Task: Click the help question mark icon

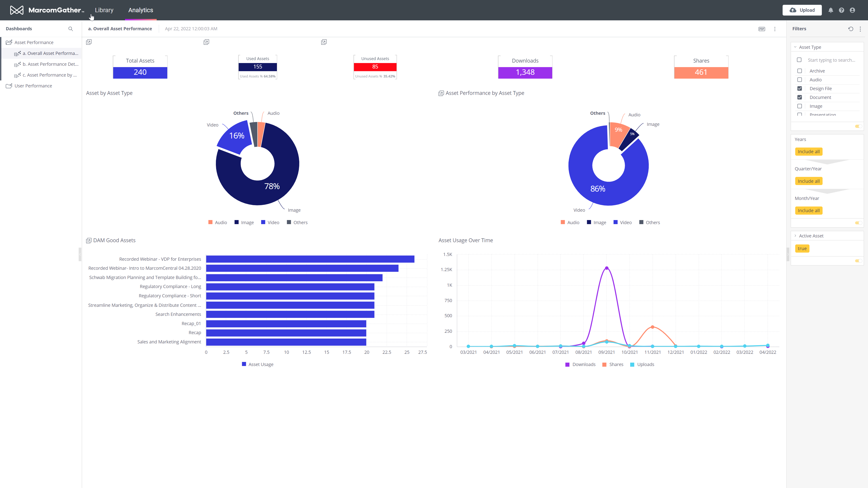Action: pyautogui.click(x=842, y=10)
